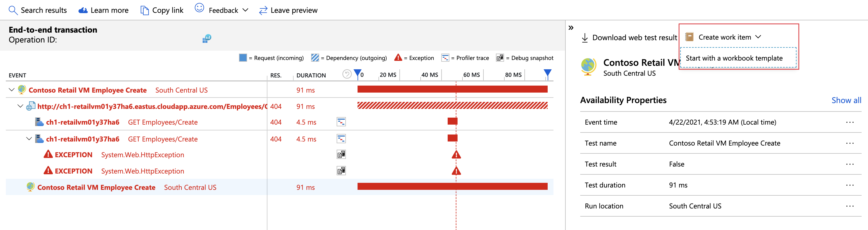Click the striped dependency duration bar
Screen dimensions: 868x230
[453, 106]
